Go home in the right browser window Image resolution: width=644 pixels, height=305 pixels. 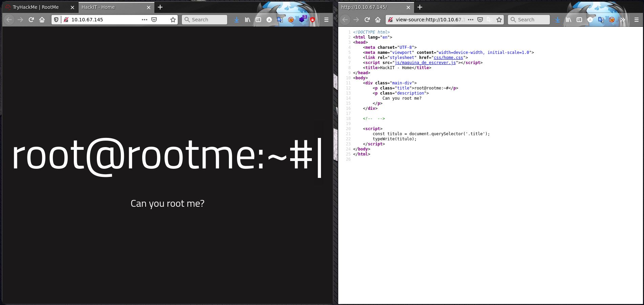pyautogui.click(x=378, y=20)
